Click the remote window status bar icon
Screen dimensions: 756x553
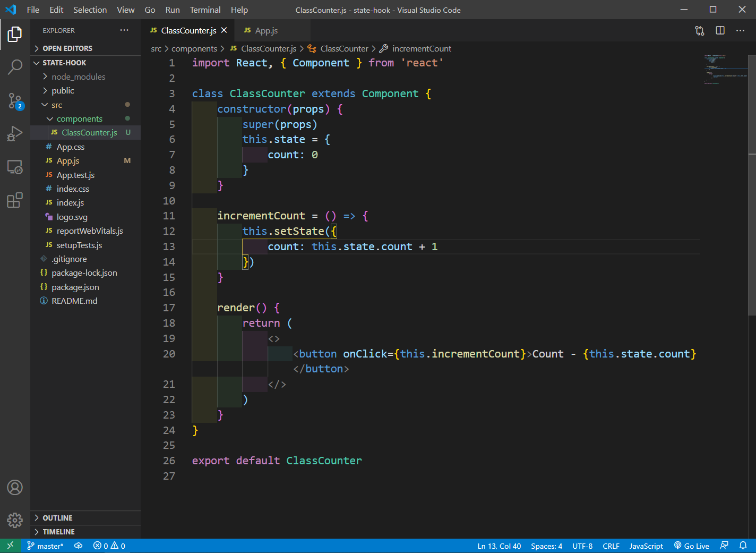tap(10, 546)
